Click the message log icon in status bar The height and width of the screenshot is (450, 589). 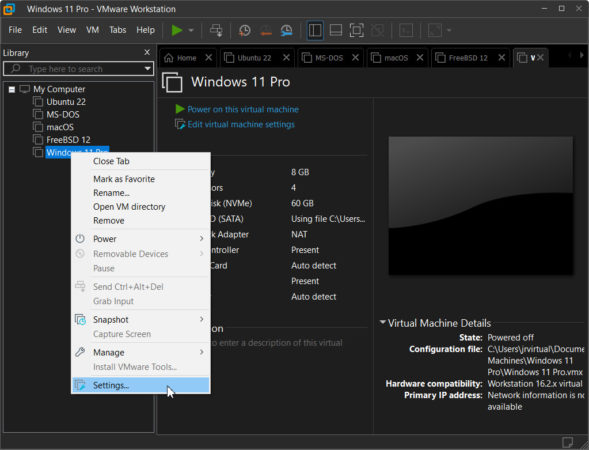[568, 441]
